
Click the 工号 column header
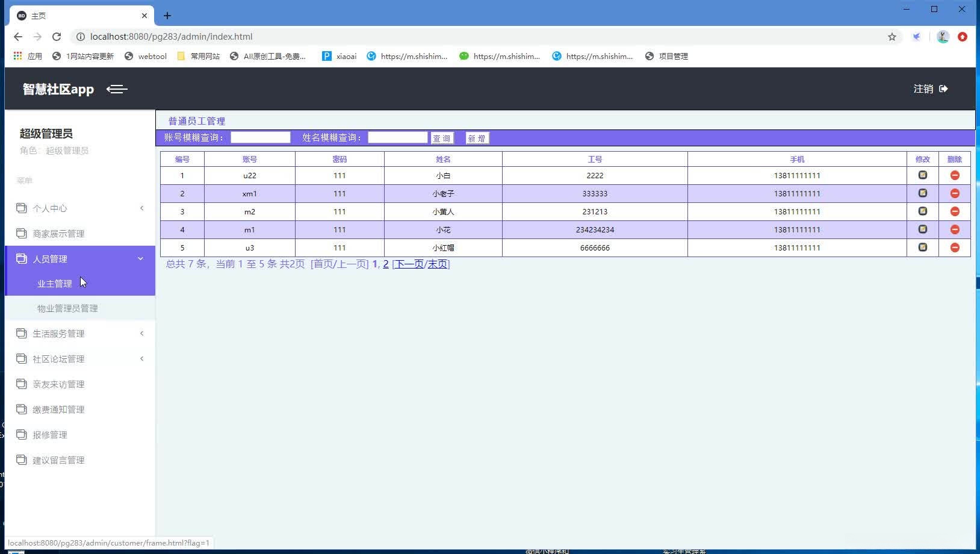595,159
